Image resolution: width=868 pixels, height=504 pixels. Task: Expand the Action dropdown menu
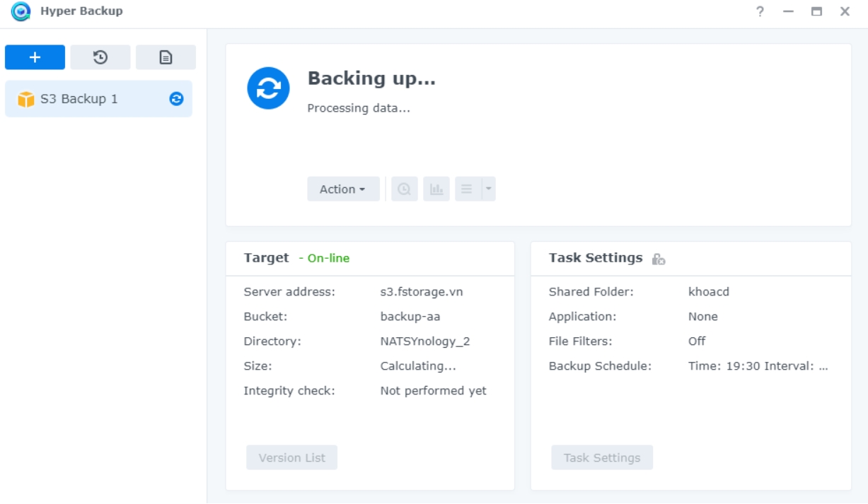pyautogui.click(x=343, y=189)
